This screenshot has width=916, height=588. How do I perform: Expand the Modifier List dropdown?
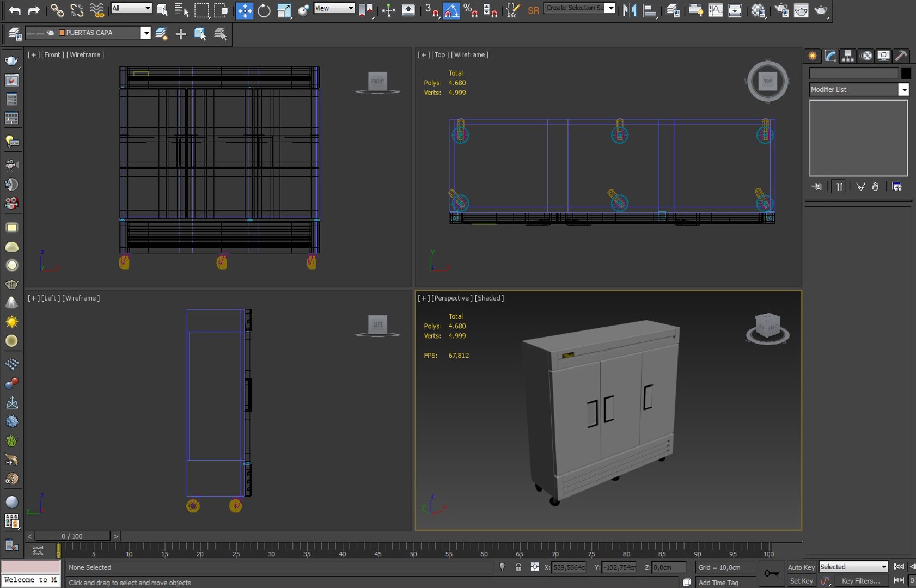click(903, 90)
